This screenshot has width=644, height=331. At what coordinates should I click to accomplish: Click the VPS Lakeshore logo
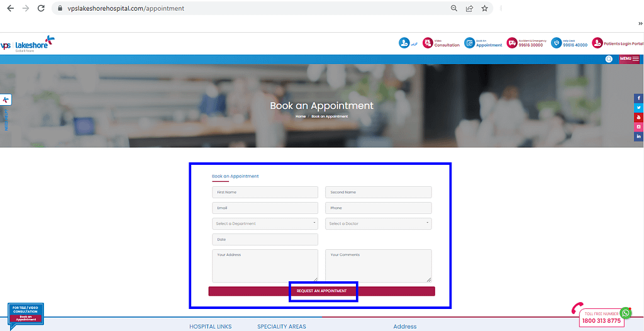pos(28,43)
